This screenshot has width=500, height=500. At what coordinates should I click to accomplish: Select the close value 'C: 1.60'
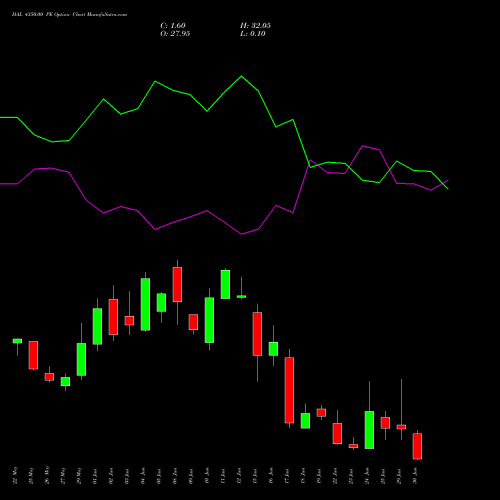point(173,25)
